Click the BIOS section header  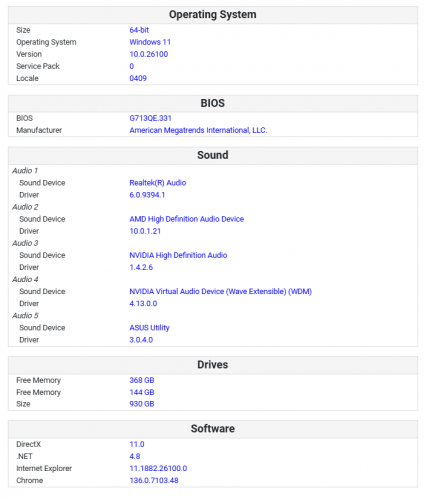coord(213,103)
